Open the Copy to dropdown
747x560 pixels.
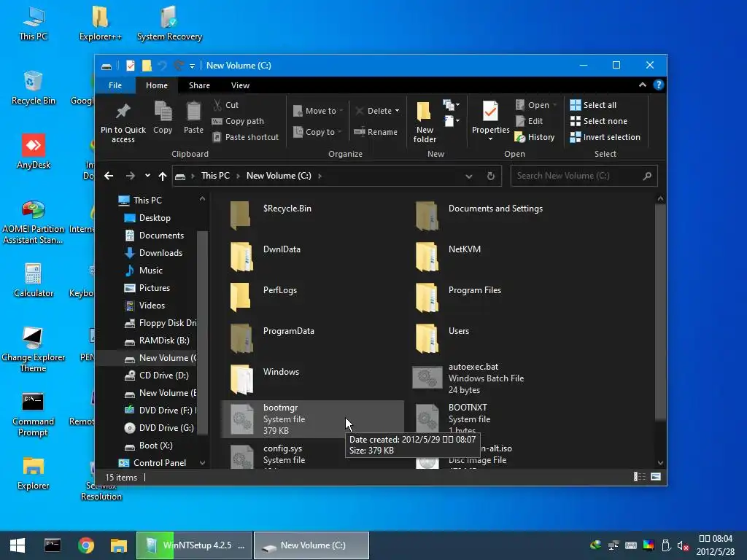318,132
